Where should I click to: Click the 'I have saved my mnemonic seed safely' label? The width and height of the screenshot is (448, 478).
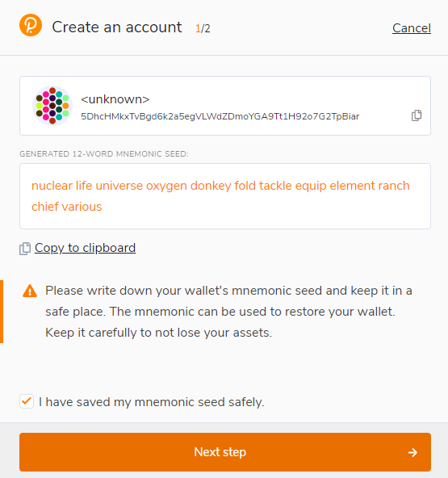tap(152, 402)
